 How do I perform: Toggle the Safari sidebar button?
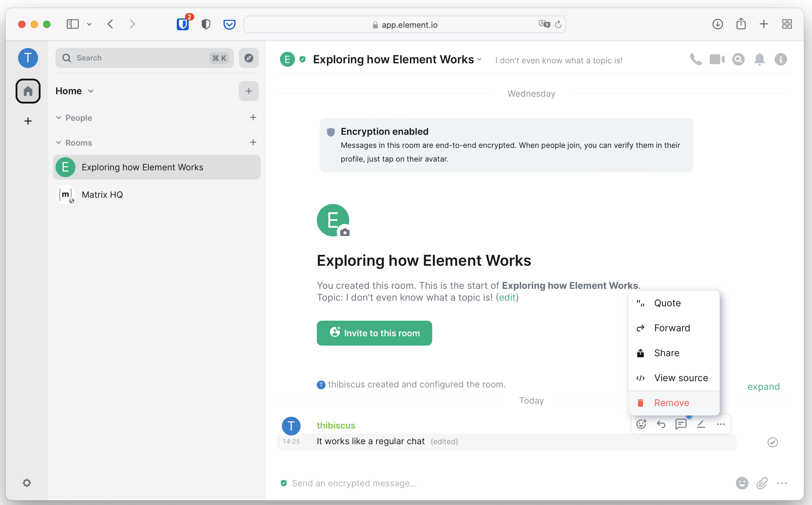pyautogui.click(x=72, y=24)
